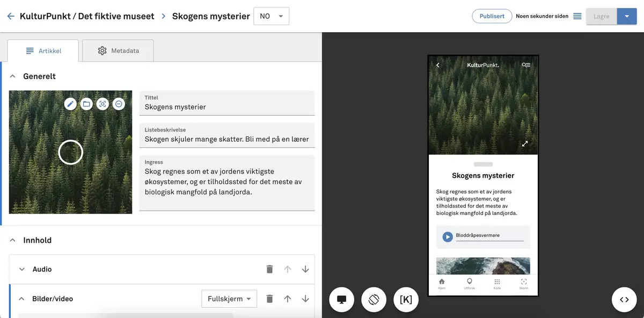The image size is (644, 318).
Task: Rotate the preview device orientation
Action: [374, 300]
